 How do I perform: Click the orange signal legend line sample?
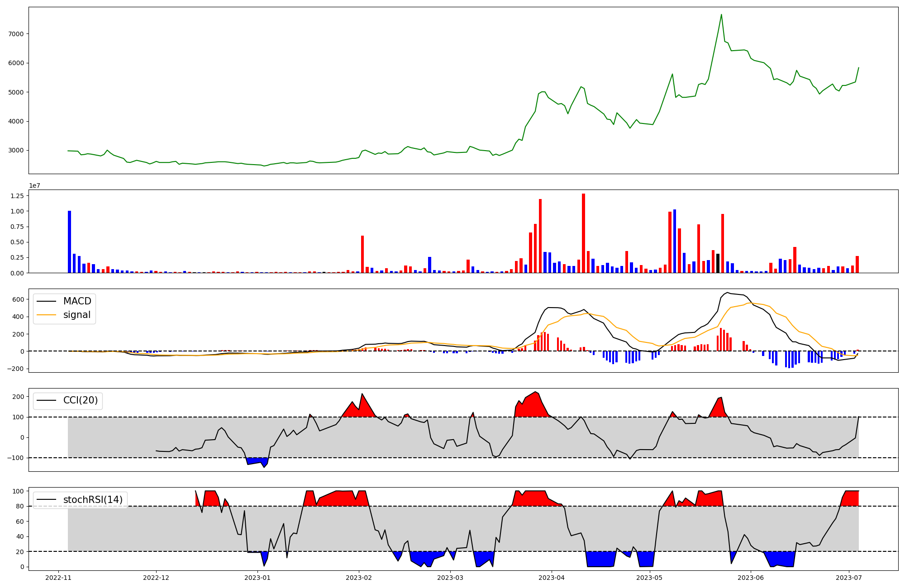[46, 315]
